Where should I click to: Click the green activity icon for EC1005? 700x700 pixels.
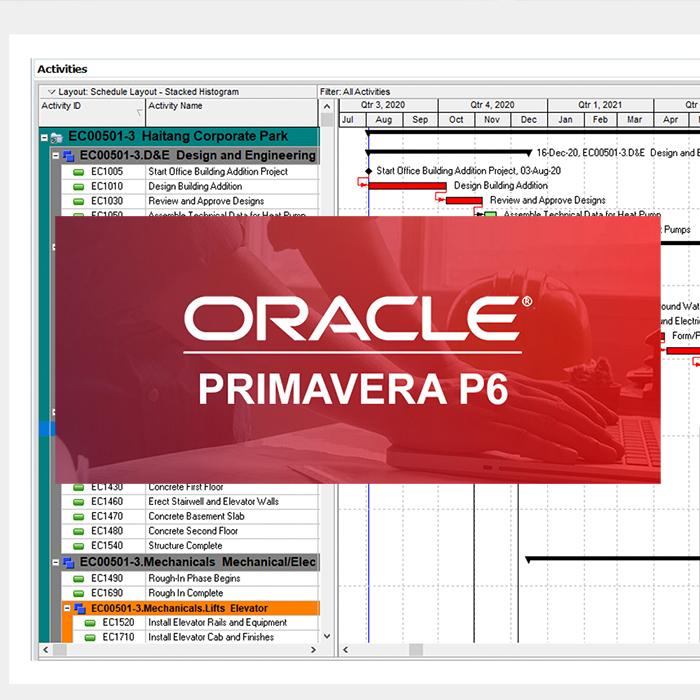[x=79, y=172]
